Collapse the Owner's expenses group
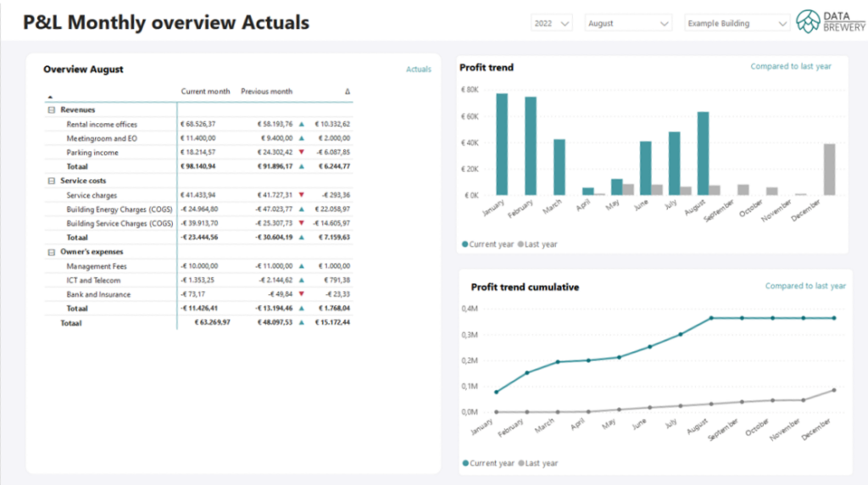This screenshot has height=485, width=868. pos(52,252)
